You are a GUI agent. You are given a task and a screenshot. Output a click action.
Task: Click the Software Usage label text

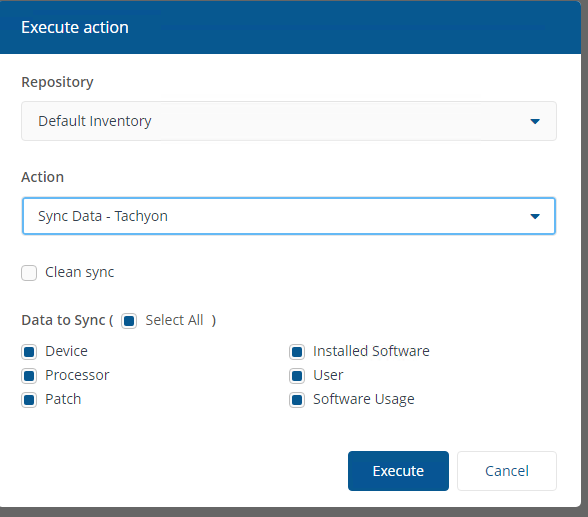point(364,399)
